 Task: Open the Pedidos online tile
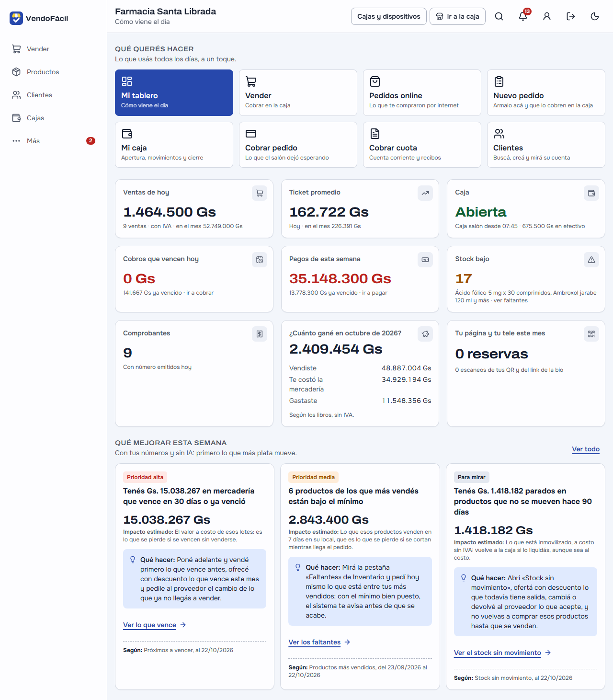pyautogui.click(x=422, y=92)
